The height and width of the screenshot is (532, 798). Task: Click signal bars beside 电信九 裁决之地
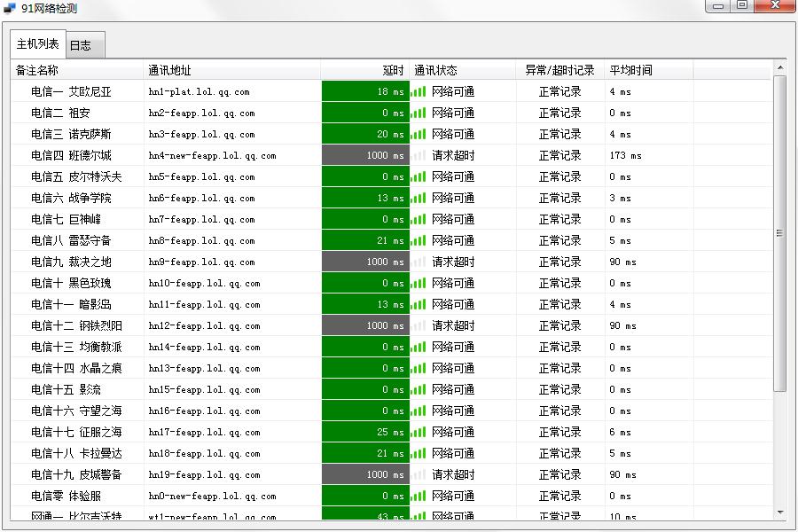419,262
